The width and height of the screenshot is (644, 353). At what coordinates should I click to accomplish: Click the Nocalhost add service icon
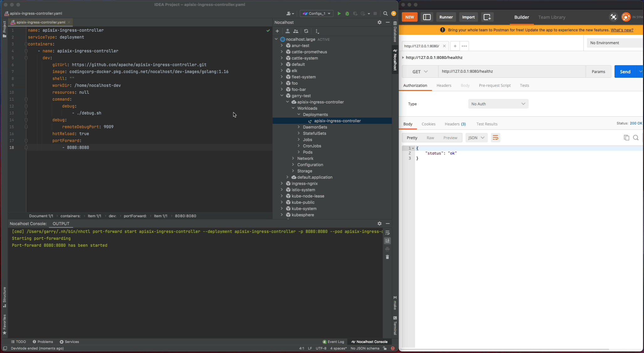click(277, 31)
